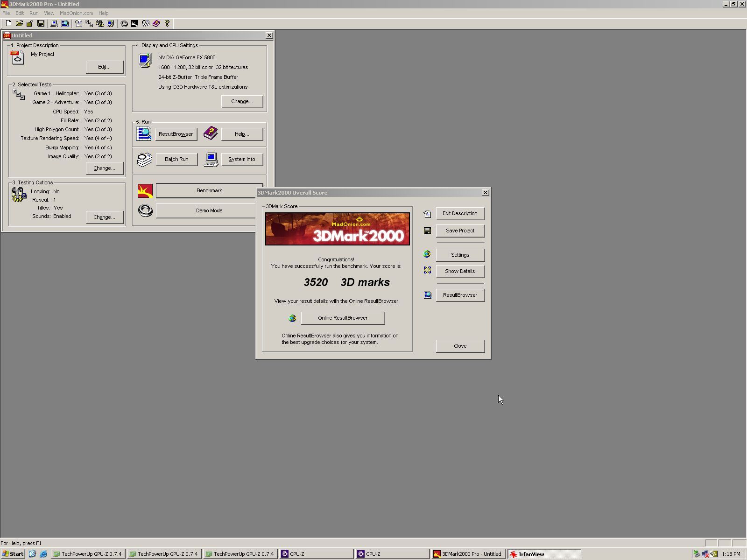This screenshot has height=560, width=747.
Task: Click the icon beside Show Details button
Action: [x=427, y=270]
